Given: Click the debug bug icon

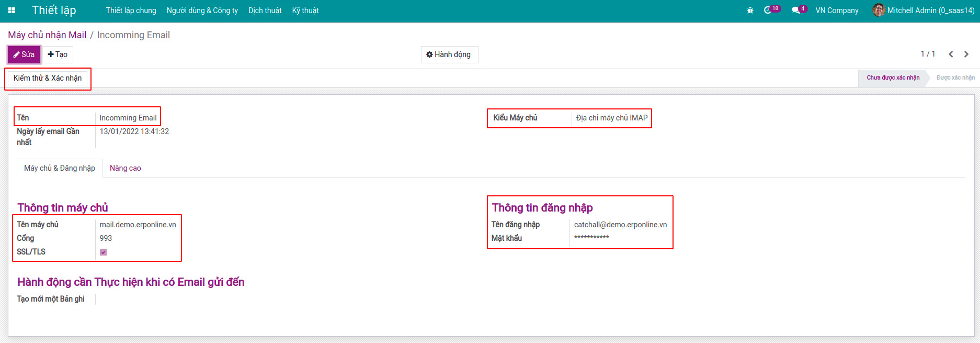Looking at the screenshot, I should pos(750,10).
